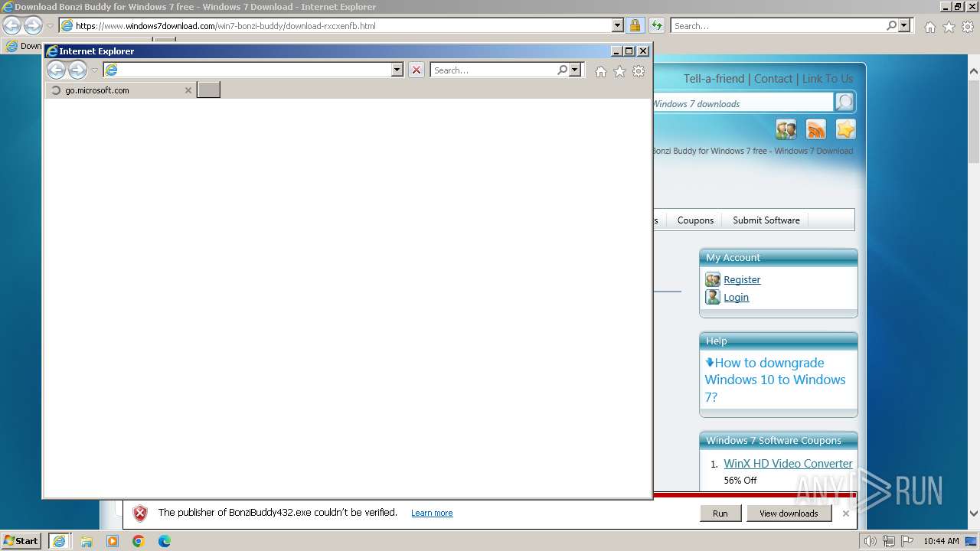Click Forward arrow in main browser window

[x=33, y=25]
